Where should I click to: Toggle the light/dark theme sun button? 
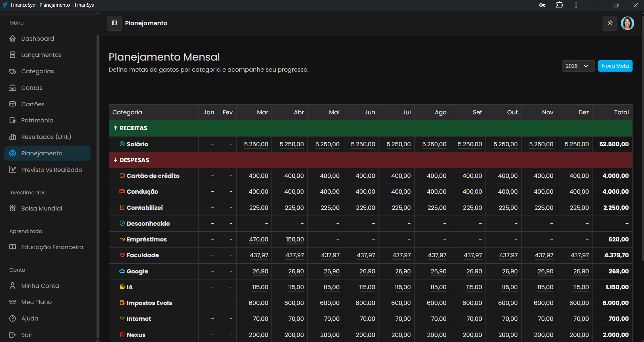610,23
